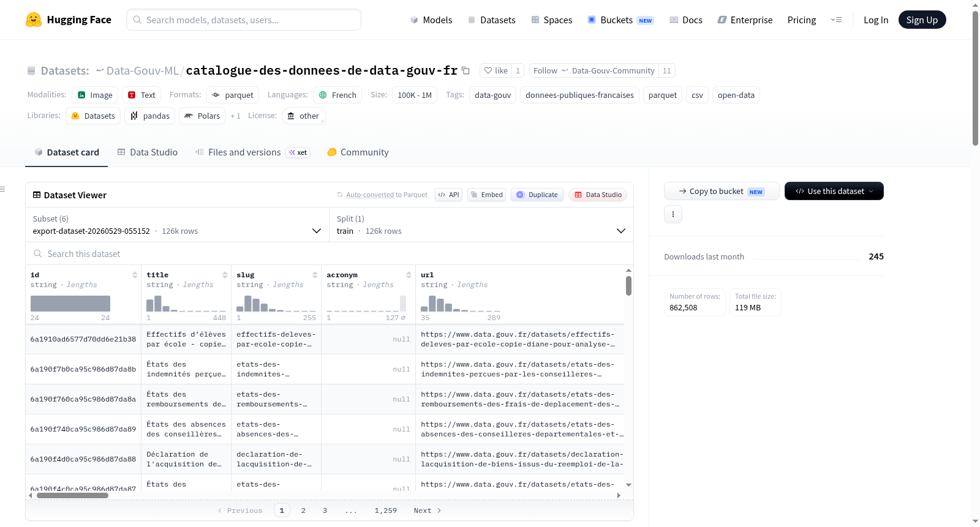The width and height of the screenshot is (980, 527).
Task: Select the other license tag
Action: click(x=303, y=116)
